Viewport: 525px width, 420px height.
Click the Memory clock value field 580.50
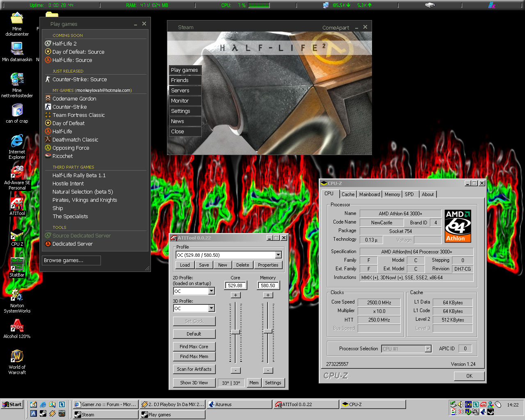[268, 285]
